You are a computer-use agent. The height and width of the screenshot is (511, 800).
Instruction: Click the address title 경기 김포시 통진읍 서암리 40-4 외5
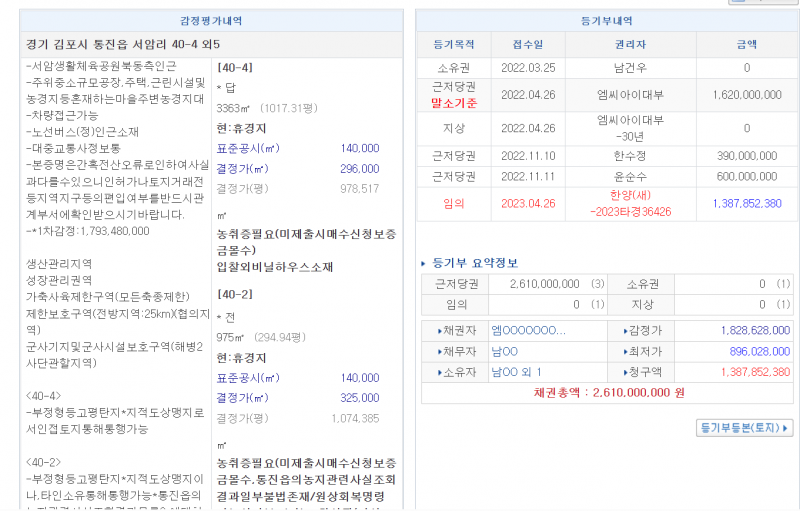[x=121, y=45]
